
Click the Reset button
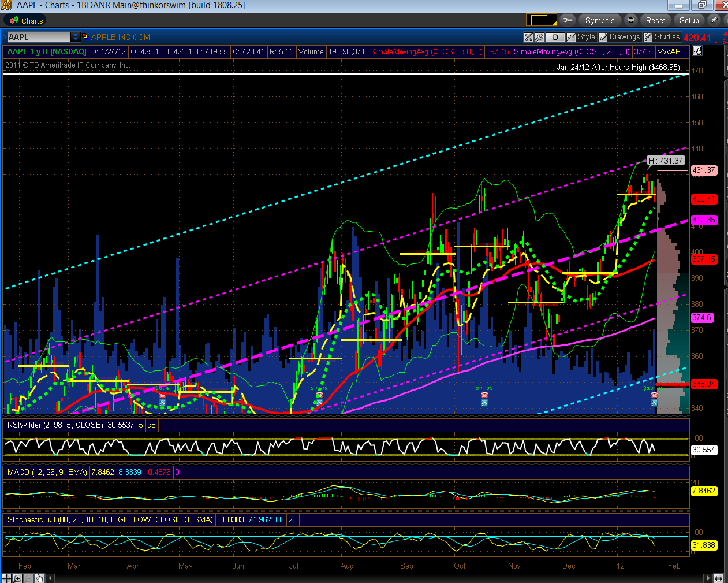coord(655,20)
